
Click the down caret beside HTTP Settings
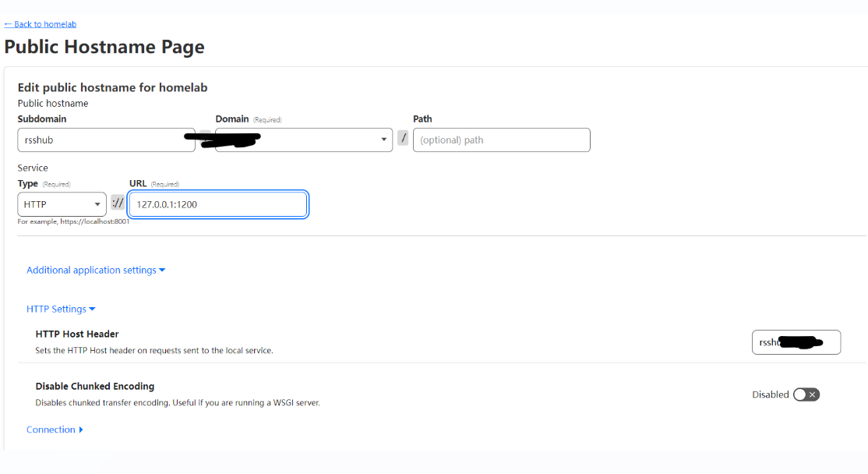click(x=92, y=310)
